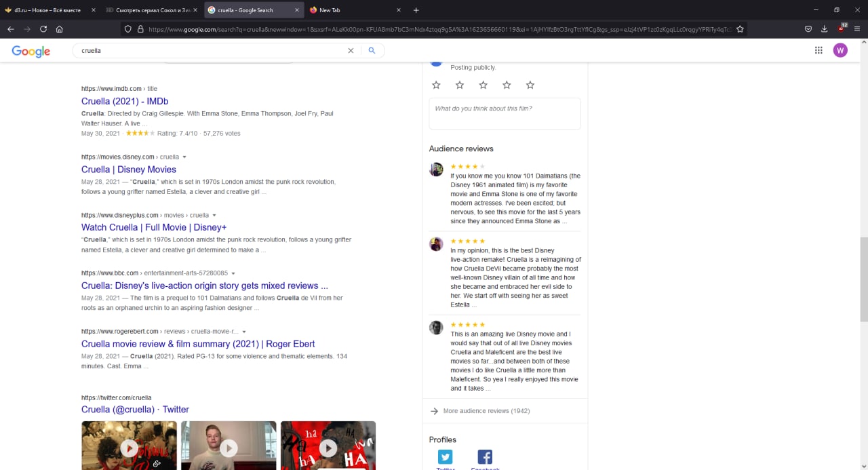Click the https://www.imdb.com breadcrumb text
This screenshot has height=470, width=868.
[x=111, y=89]
